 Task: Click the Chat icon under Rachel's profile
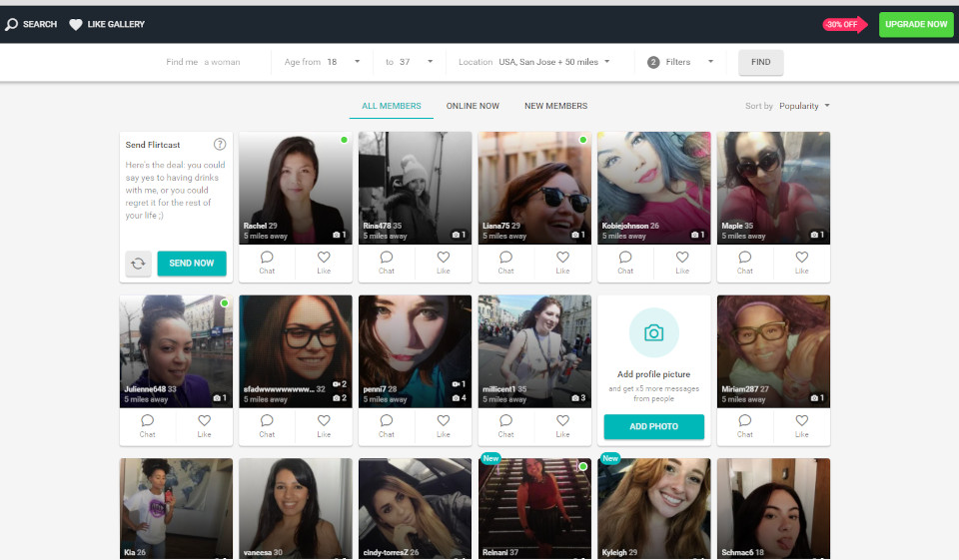point(267,258)
